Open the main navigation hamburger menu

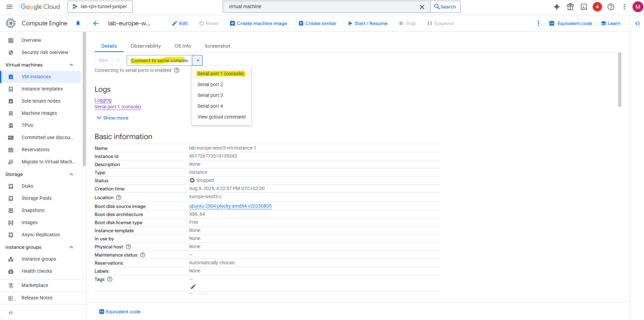[9, 7]
